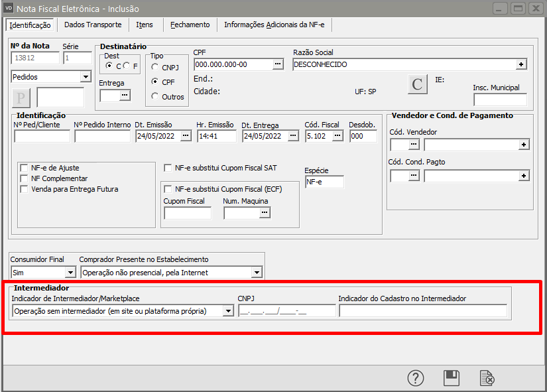547x392 pixels.
Task: Check the NF Complementar option
Action: (x=25, y=178)
